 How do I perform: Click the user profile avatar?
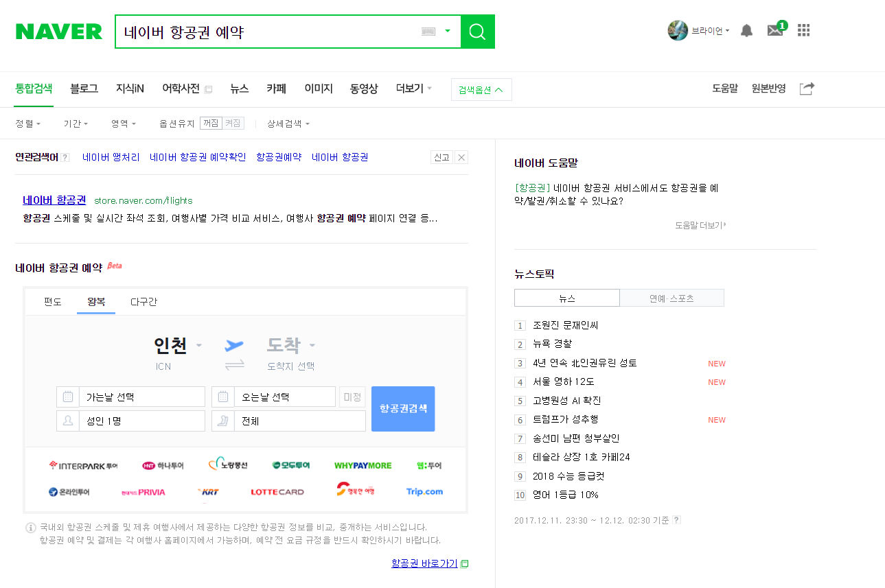(x=678, y=30)
